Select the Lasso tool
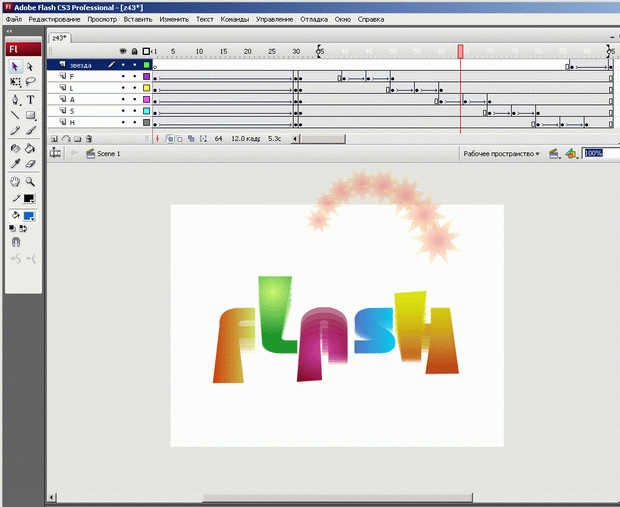620x507 pixels. [x=30, y=82]
